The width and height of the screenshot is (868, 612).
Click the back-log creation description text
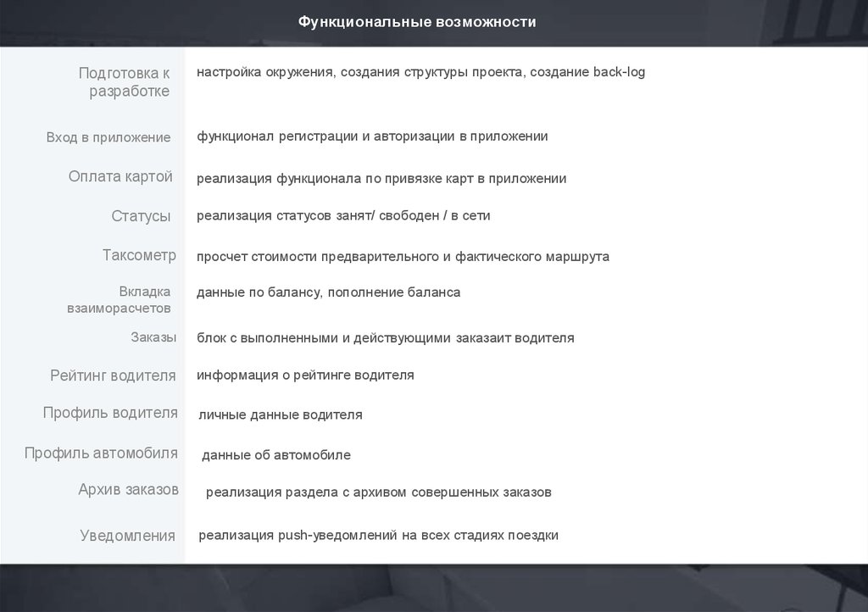420,72
